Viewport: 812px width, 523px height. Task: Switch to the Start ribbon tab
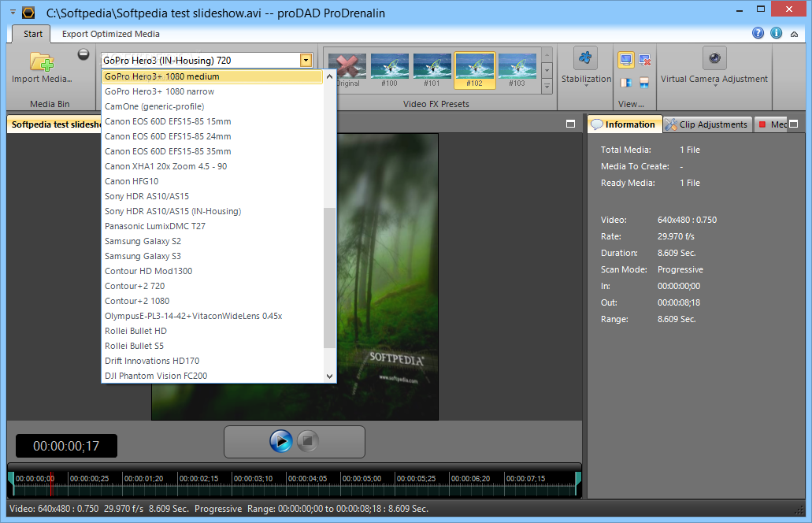(x=32, y=34)
